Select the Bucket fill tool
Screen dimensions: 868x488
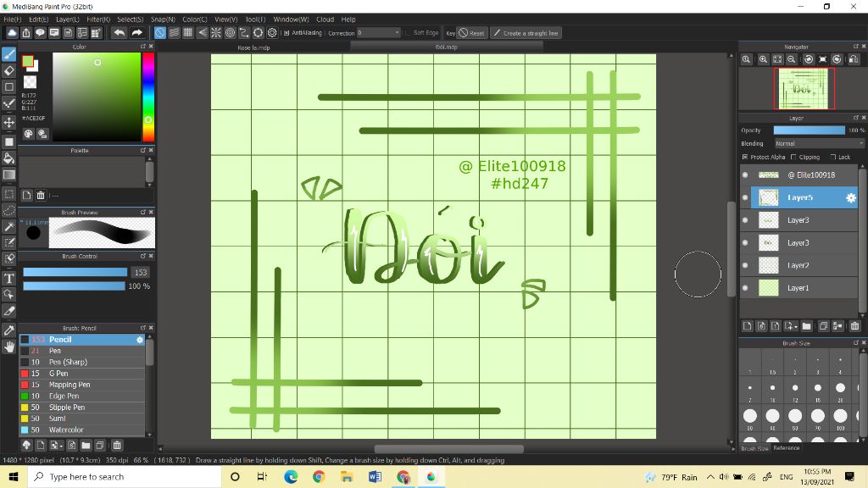(x=8, y=158)
